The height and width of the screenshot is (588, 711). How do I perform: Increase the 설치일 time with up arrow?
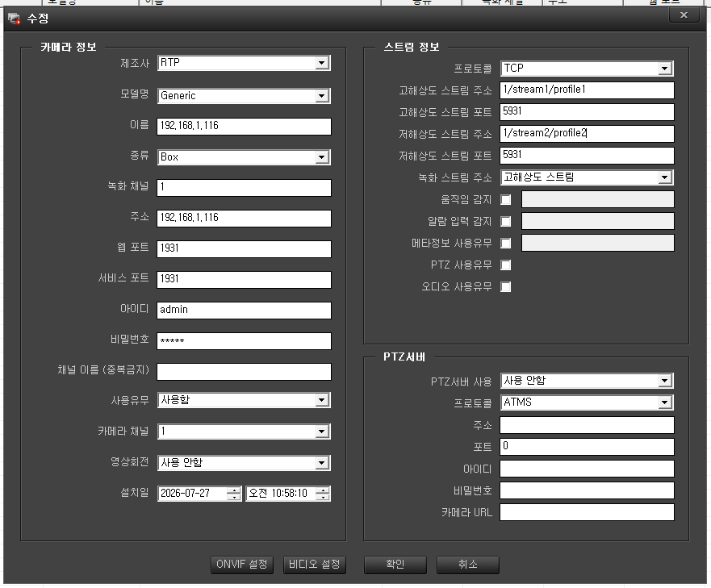tap(322, 490)
